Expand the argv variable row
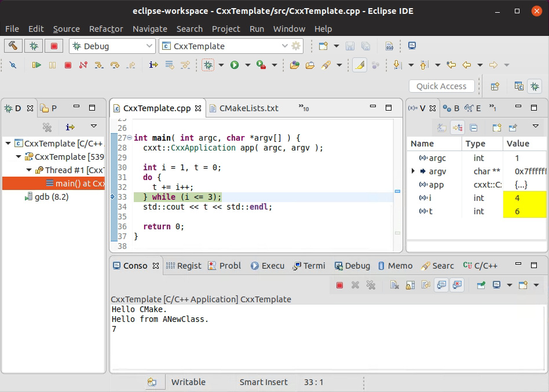Screen dimensions: 549x392 [413, 171]
